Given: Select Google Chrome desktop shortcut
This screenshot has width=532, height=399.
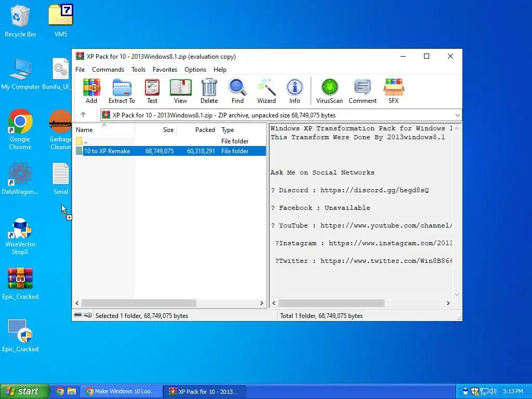Looking at the screenshot, I should pyautogui.click(x=20, y=129).
